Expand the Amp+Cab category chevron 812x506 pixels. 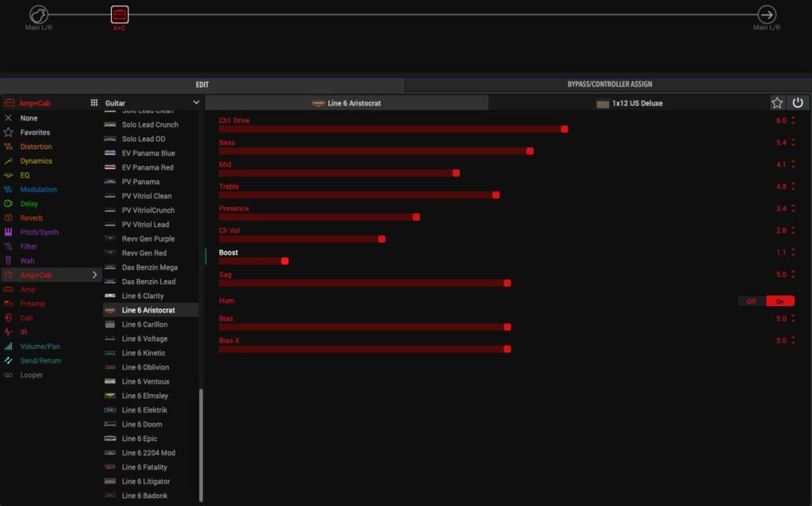(95, 275)
